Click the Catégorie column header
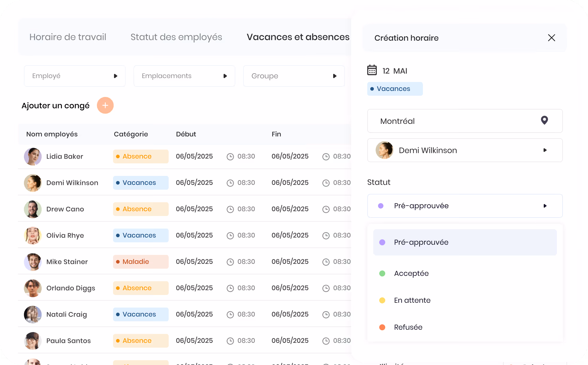 [x=131, y=134]
